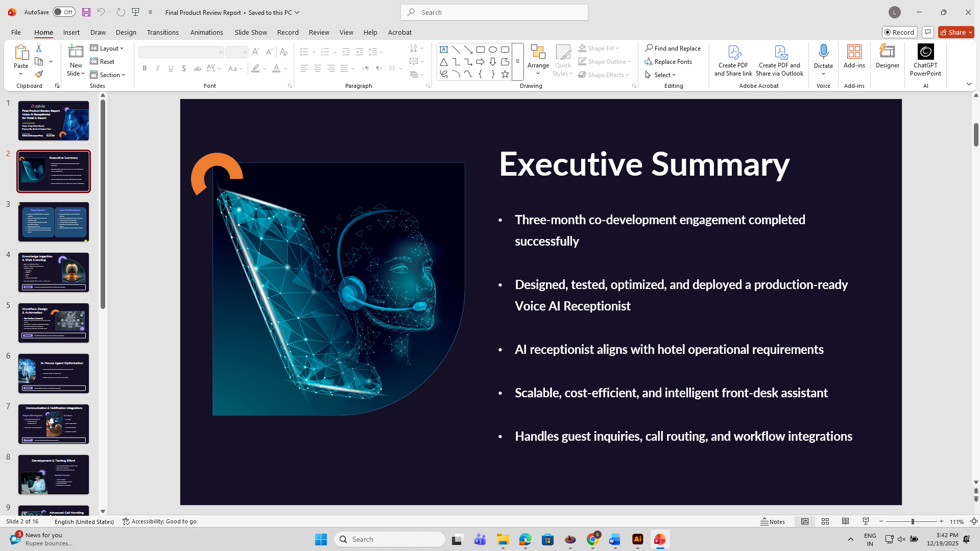Toggle the Notes pane
Image resolution: width=980 pixels, height=551 pixels.
pyautogui.click(x=773, y=521)
